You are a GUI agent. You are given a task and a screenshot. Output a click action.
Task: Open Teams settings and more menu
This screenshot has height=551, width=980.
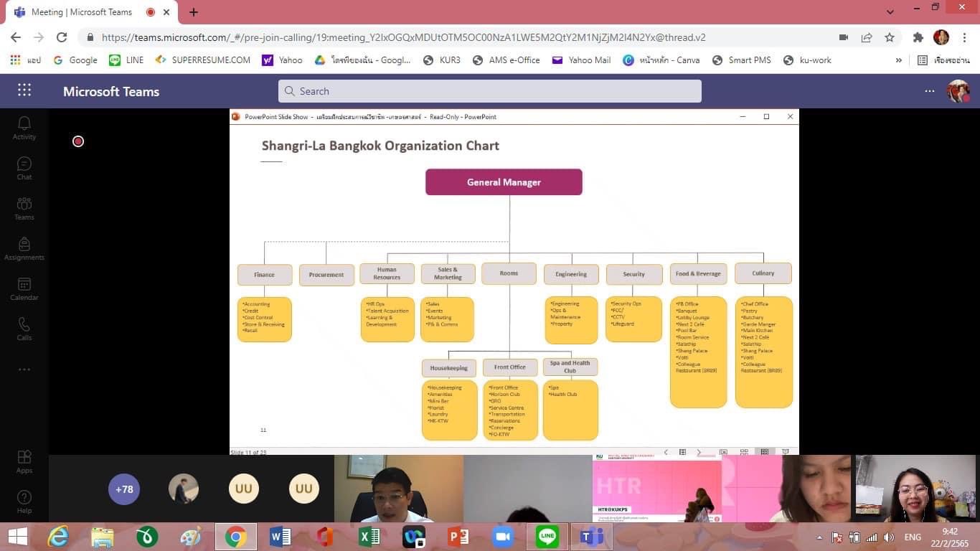(x=930, y=91)
